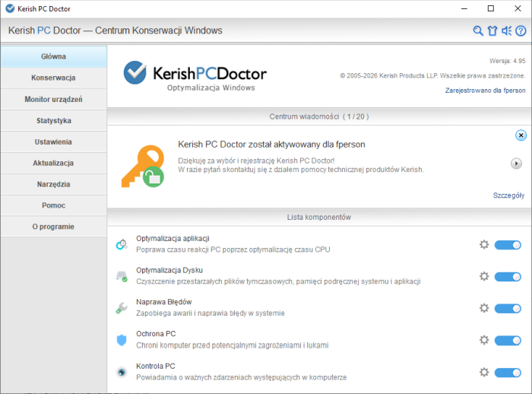Click the Centrum wiadomości header
This screenshot has width=532, height=394.
pos(319,116)
